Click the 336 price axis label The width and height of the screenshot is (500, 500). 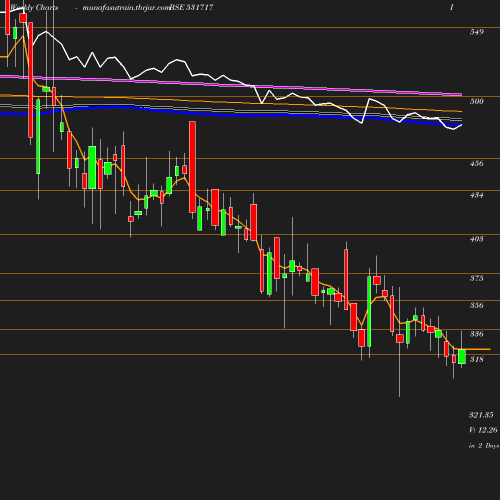[x=476, y=334]
